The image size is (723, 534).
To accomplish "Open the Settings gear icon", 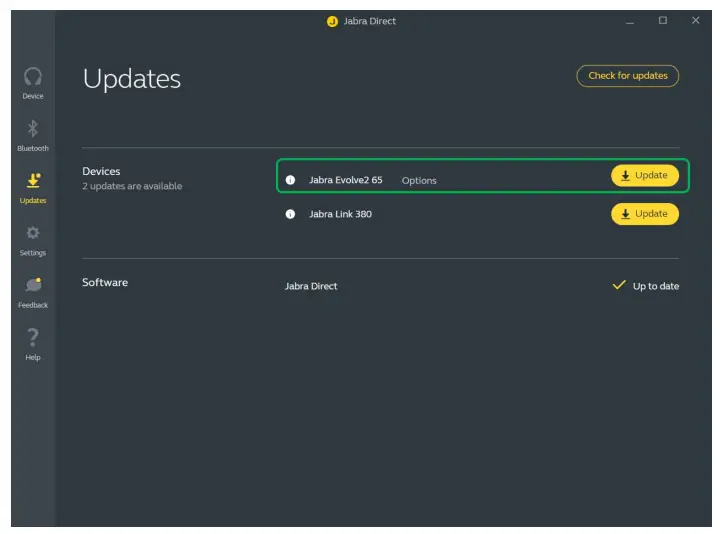I will point(33,234).
